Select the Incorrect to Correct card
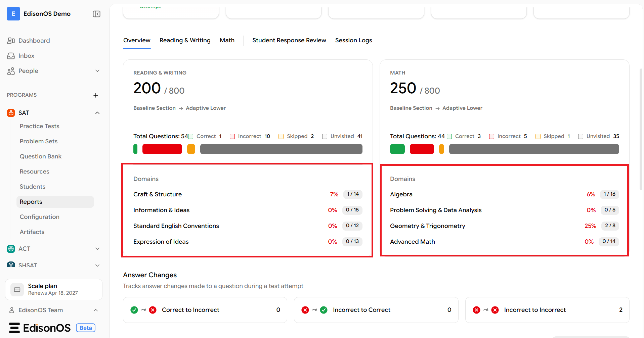644x338 pixels. [x=376, y=310]
